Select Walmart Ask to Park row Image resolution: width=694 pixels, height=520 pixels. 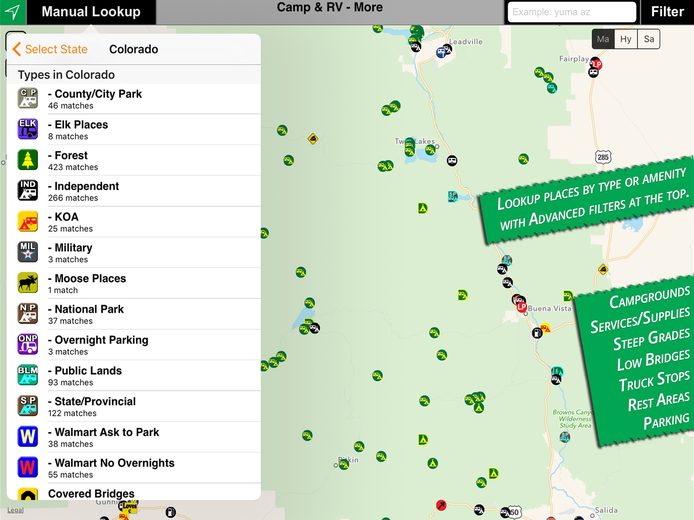click(134, 437)
